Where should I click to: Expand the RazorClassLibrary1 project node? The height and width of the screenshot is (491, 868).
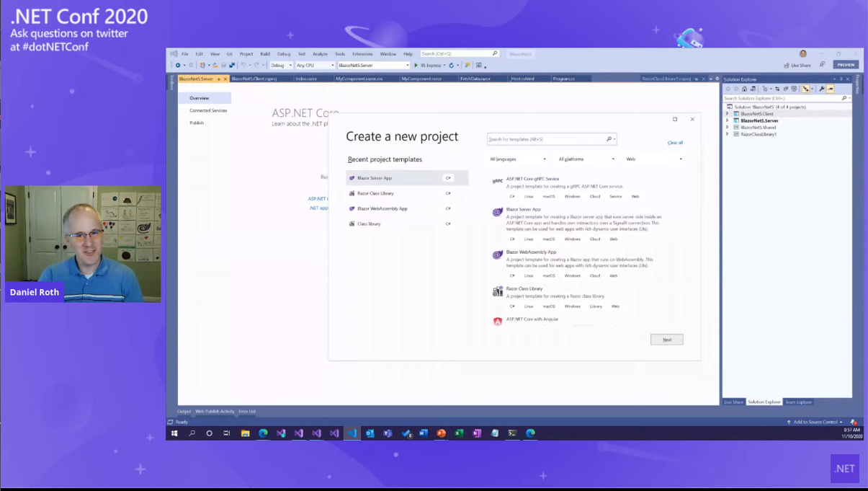point(728,134)
